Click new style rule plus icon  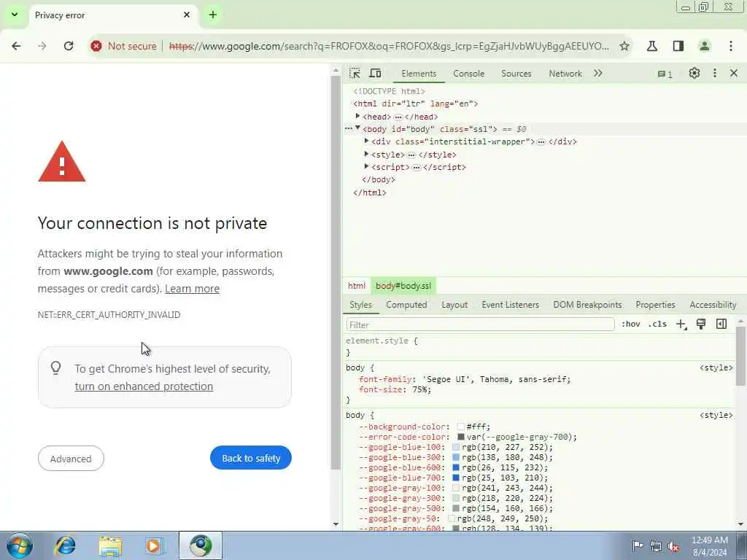pos(681,324)
